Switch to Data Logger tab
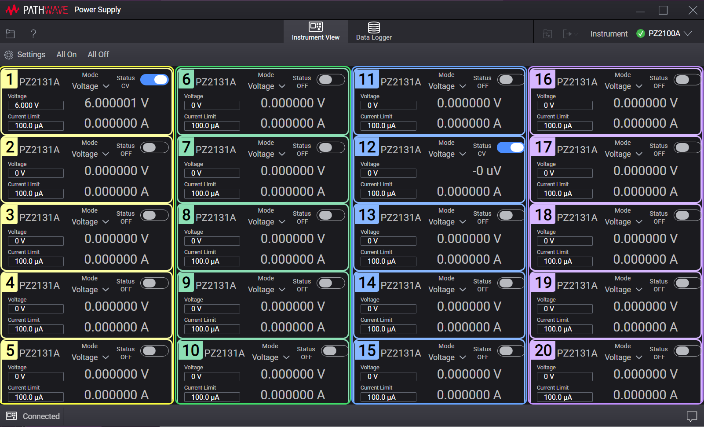Viewport: 704px width, 427px height. [x=373, y=31]
